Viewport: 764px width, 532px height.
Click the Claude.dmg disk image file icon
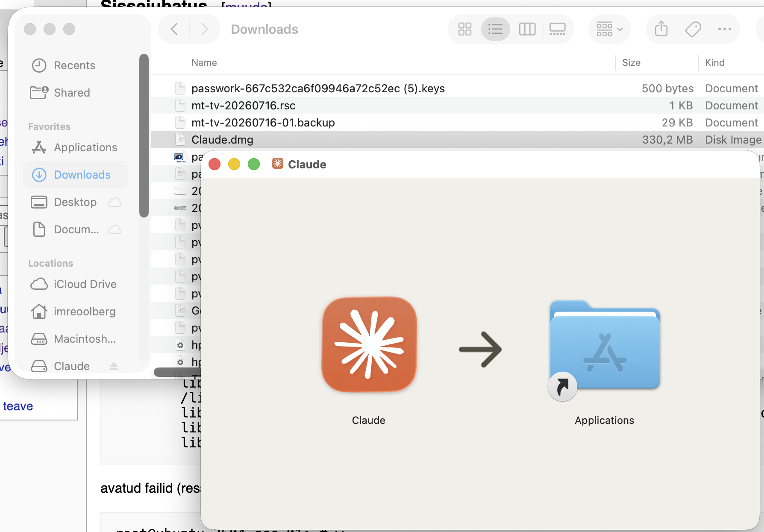click(x=180, y=140)
